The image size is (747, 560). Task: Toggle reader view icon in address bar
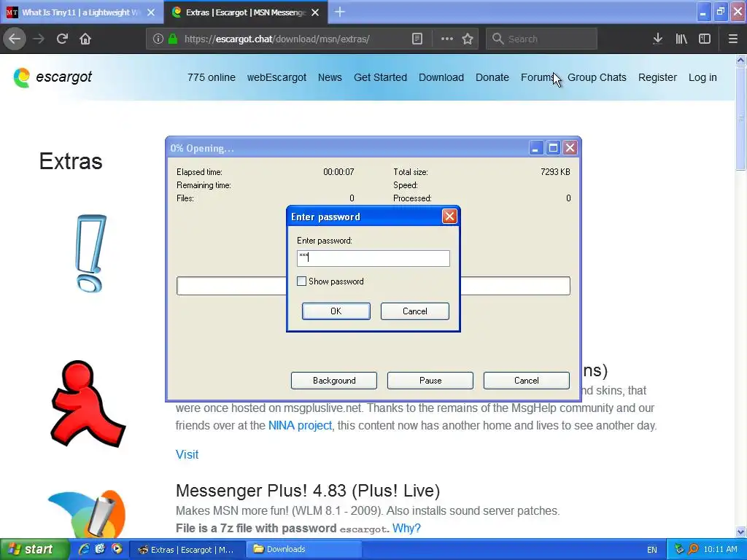[x=417, y=39]
